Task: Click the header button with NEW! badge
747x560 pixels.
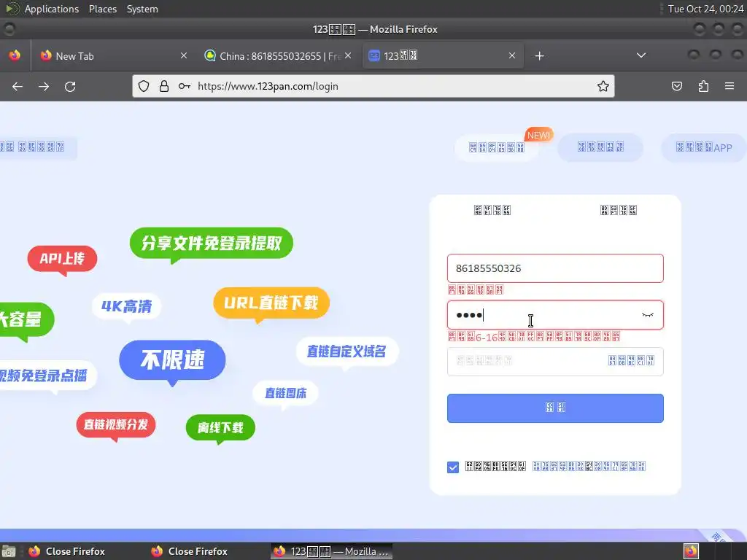Action: pos(497,147)
